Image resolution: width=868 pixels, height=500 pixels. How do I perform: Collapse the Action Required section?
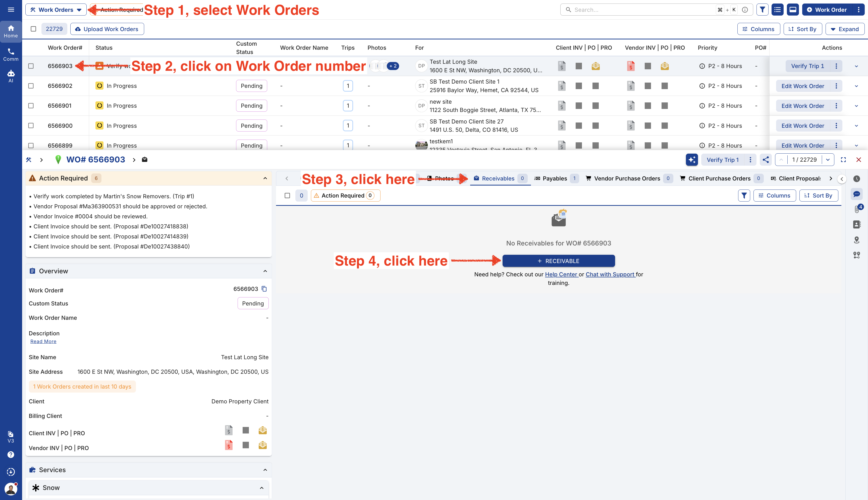pyautogui.click(x=265, y=178)
